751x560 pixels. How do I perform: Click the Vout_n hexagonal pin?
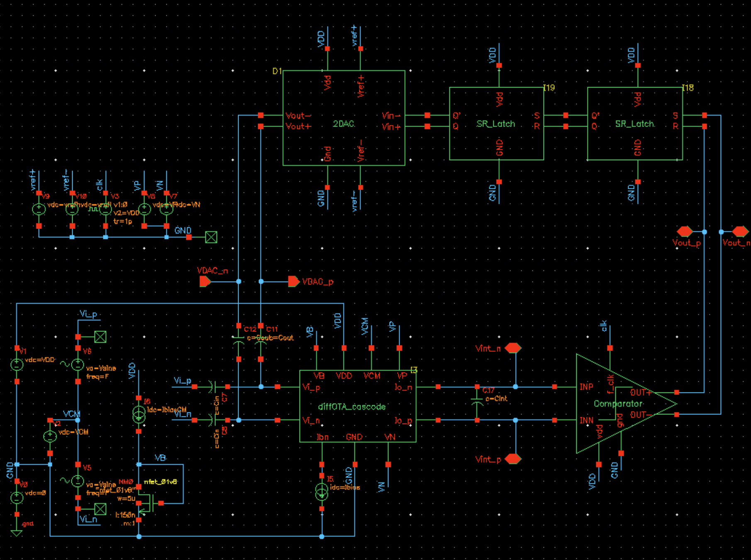tap(740, 231)
